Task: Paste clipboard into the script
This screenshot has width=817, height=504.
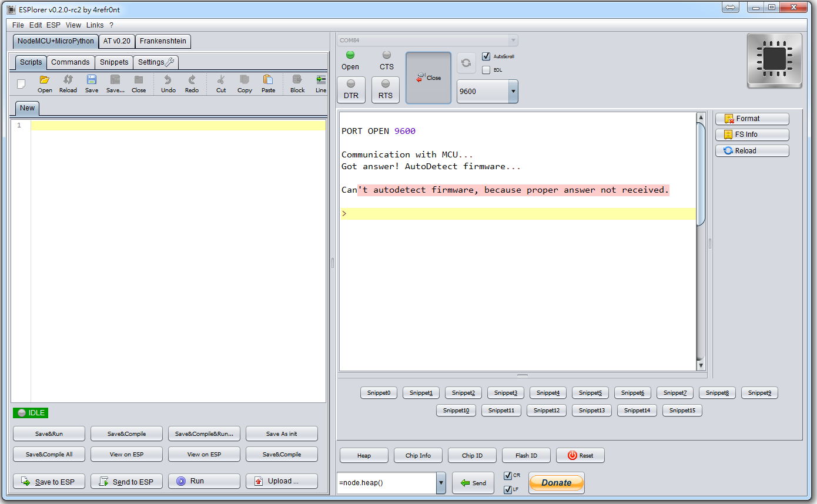Action: 268,83
